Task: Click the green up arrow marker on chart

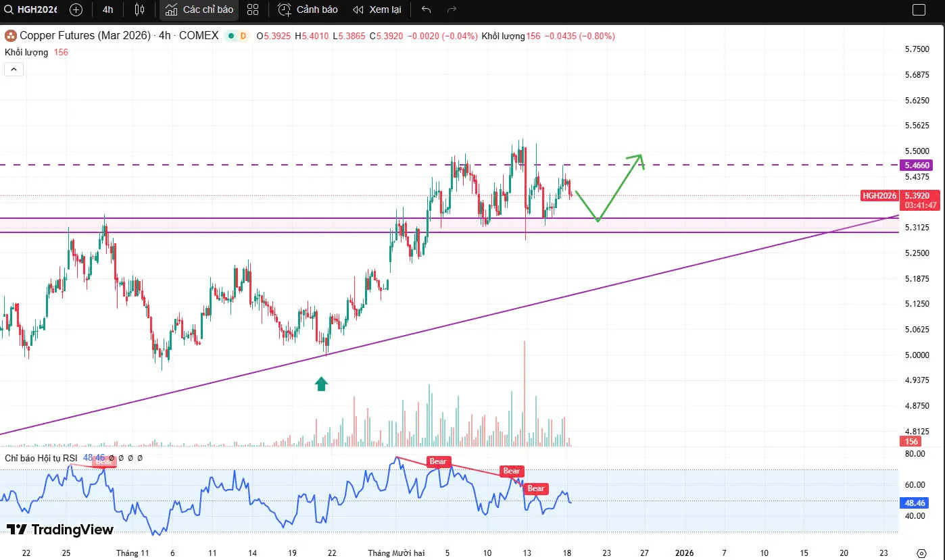Action: (x=321, y=384)
